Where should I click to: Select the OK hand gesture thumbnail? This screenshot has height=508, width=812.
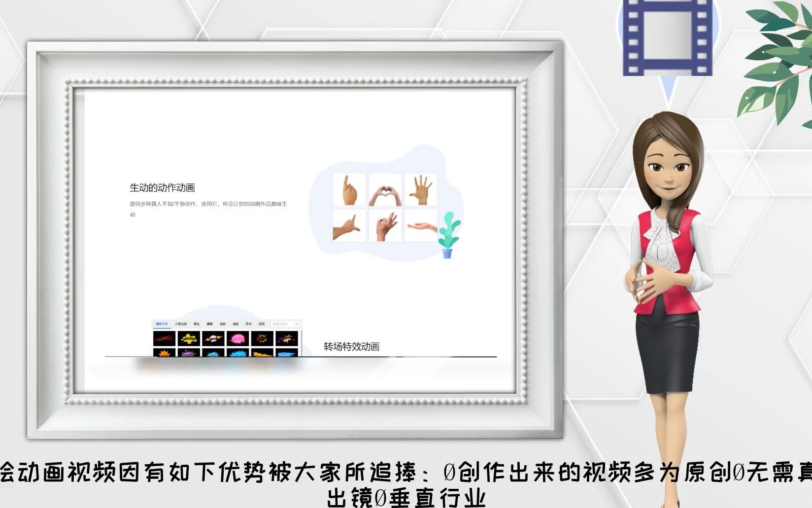tap(385, 225)
